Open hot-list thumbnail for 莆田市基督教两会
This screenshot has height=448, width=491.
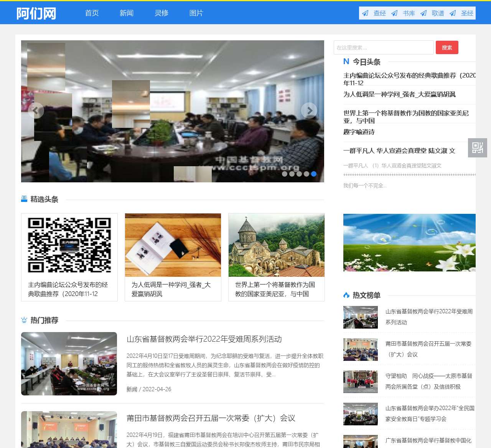pos(361,349)
